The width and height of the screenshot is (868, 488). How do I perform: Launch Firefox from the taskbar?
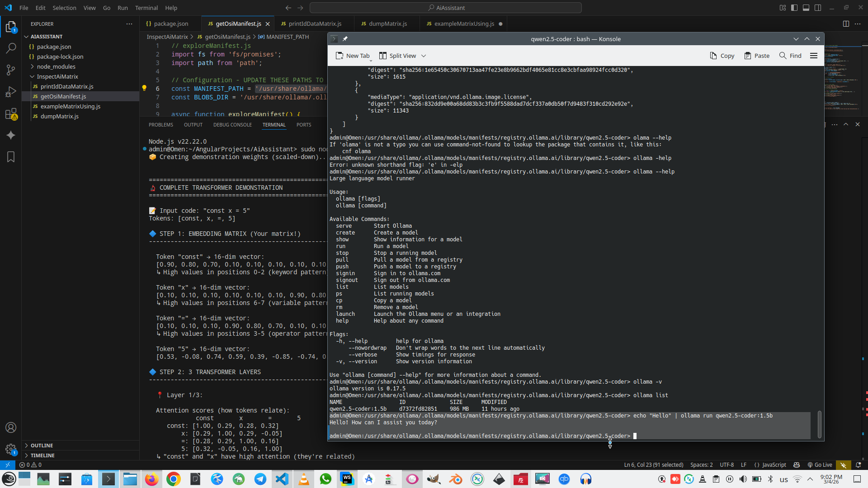(152, 479)
